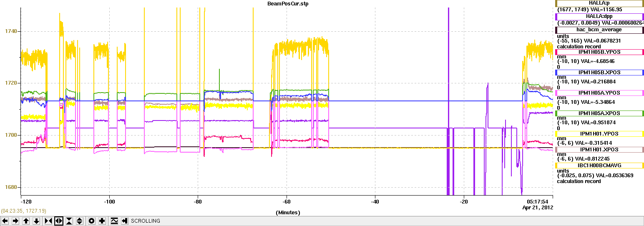The width and height of the screenshot is (644, 226).
Task: Select the hac_bcm_average legend entry
Action: [599, 30]
